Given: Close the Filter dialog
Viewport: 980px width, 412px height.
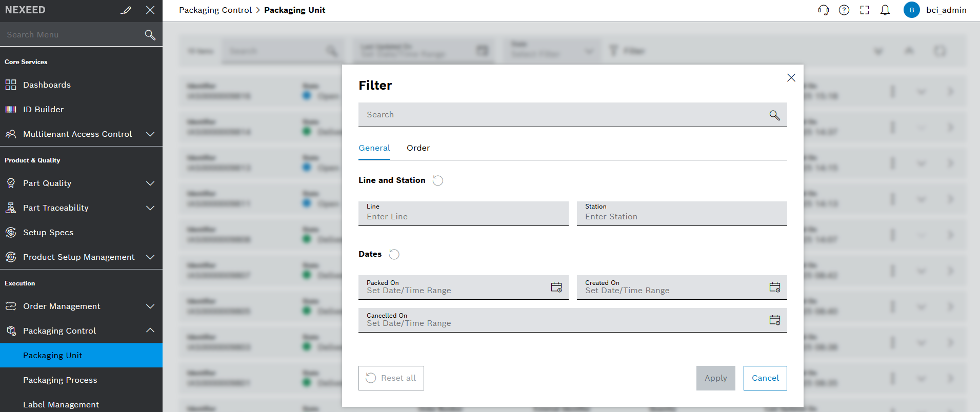Looking at the screenshot, I should [x=791, y=77].
